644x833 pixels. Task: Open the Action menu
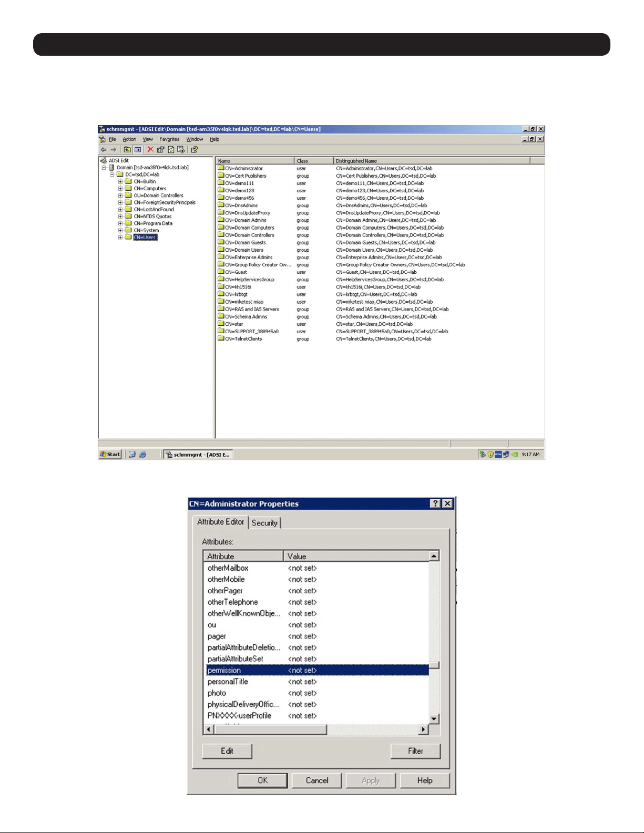click(x=129, y=139)
